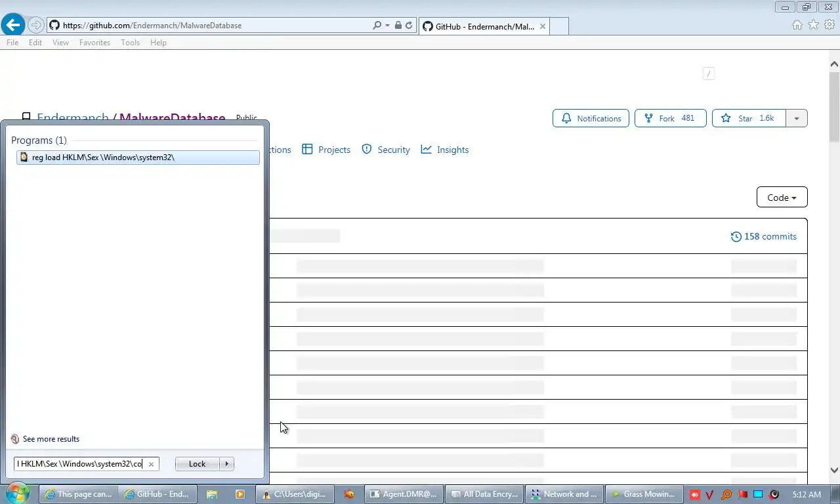
Task: Click the security lock icon in address bar
Action: click(398, 25)
